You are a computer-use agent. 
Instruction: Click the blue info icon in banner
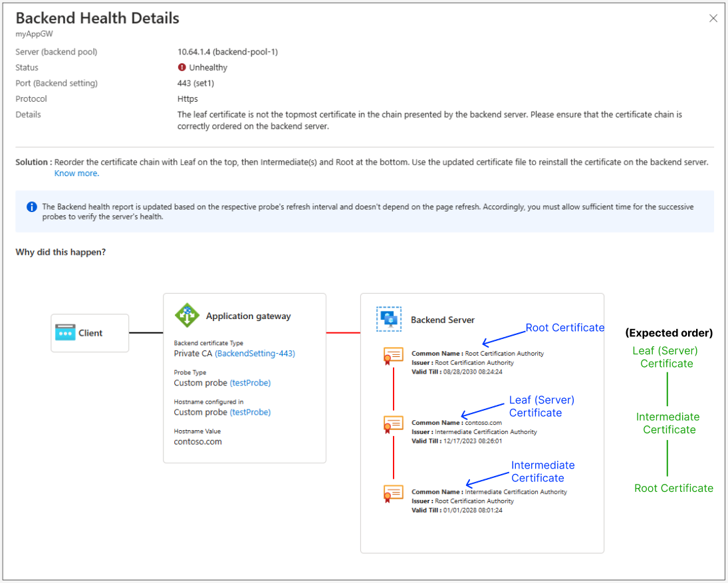coord(32,207)
